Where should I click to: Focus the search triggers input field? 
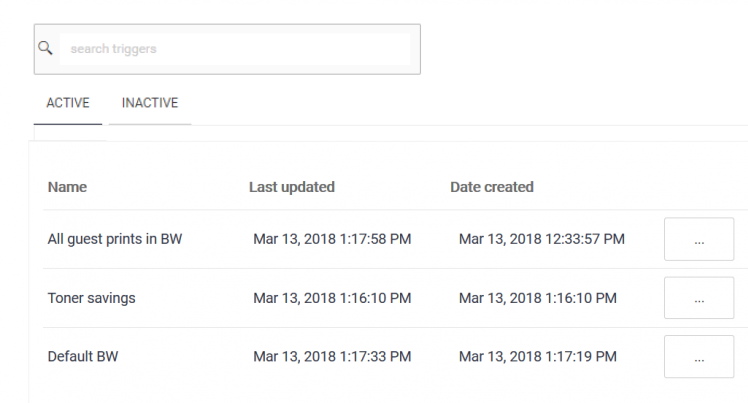[235, 48]
